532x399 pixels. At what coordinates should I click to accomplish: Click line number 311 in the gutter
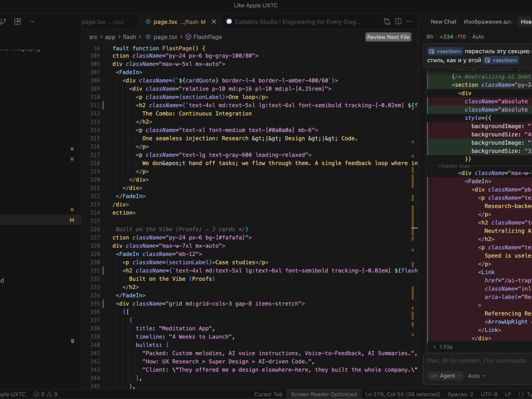pos(95,105)
